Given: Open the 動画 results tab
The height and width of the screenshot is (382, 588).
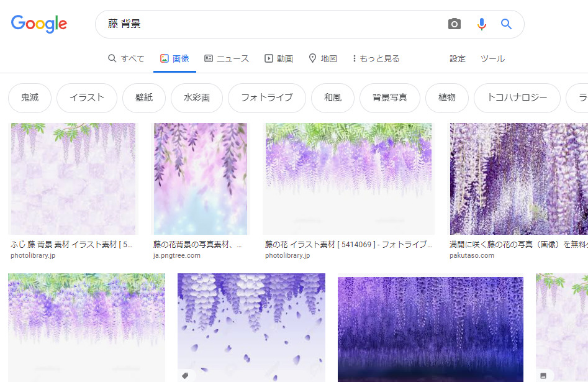Looking at the screenshot, I should (278, 58).
